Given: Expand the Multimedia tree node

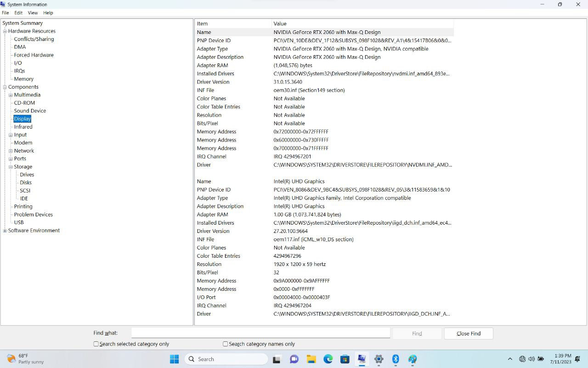Looking at the screenshot, I should click(11, 95).
